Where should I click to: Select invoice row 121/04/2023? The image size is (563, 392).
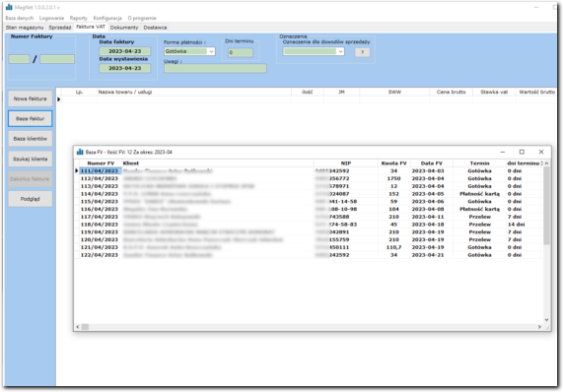[309, 247]
